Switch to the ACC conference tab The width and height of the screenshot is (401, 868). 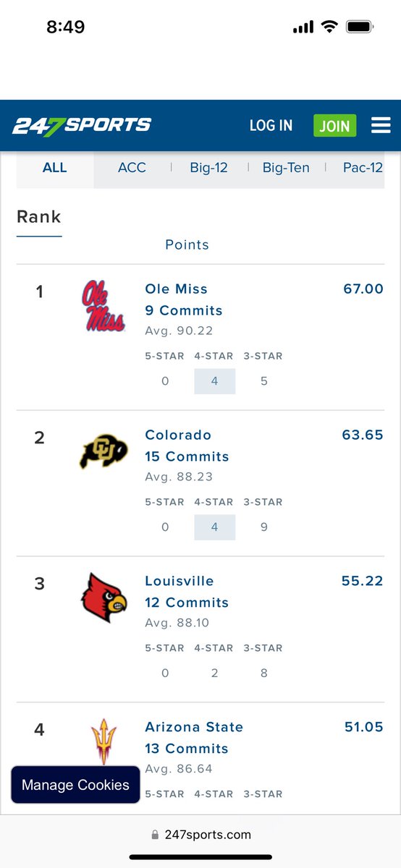pos(132,168)
